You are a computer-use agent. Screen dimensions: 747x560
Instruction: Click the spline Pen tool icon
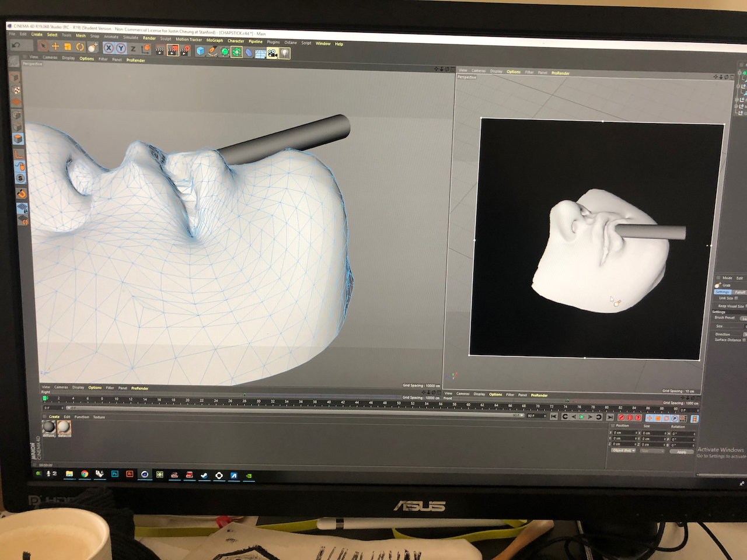click(212, 51)
